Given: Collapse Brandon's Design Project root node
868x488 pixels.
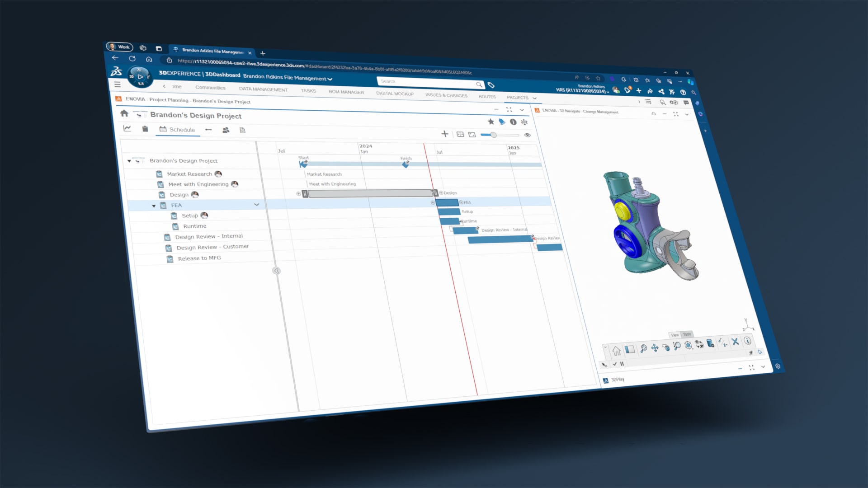Looking at the screenshot, I should pyautogui.click(x=129, y=161).
